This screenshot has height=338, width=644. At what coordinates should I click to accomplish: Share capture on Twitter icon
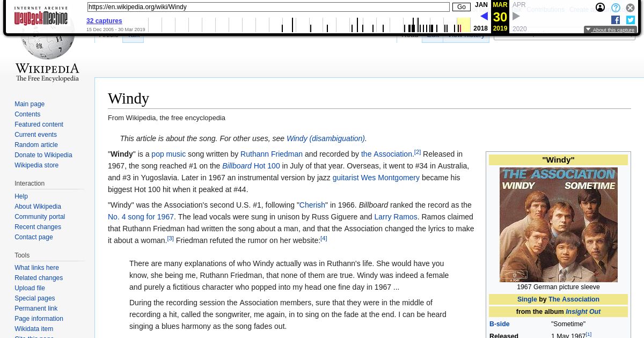631,20
